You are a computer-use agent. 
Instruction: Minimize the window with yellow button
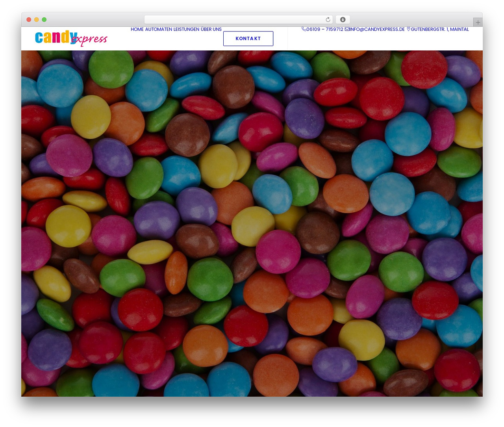[37, 20]
